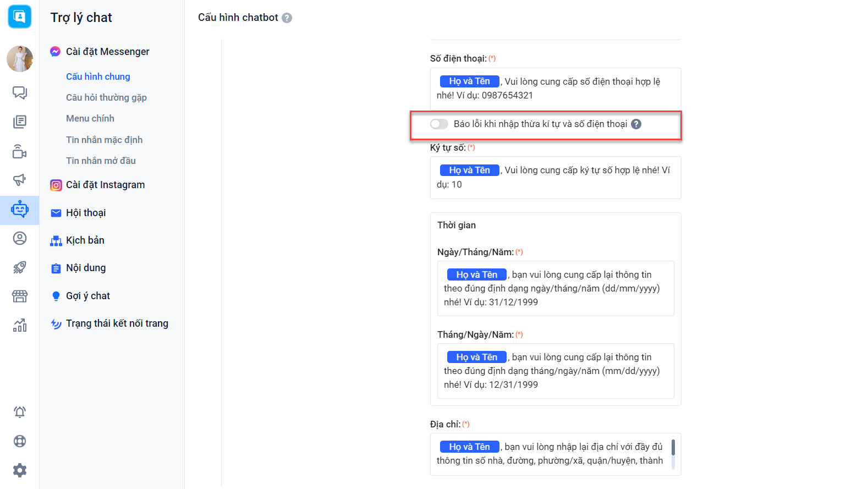This screenshot has width=868, height=489.
Task: Open the livestream camera sidebar icon
Action: point(20,151)
